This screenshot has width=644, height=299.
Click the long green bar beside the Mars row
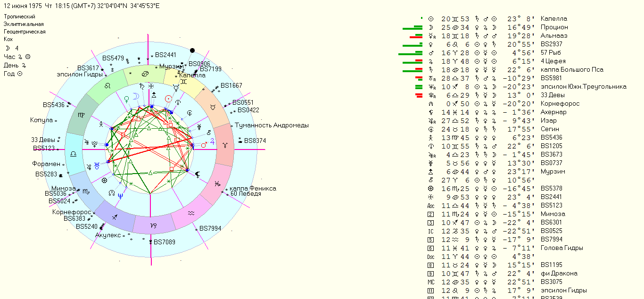point(410,53)
